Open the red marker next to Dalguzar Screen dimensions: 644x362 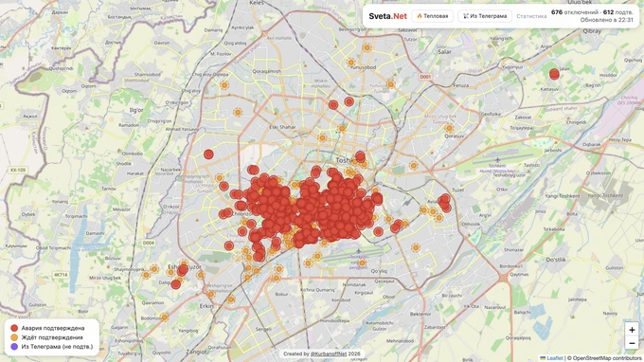click(x=176, y=284)
